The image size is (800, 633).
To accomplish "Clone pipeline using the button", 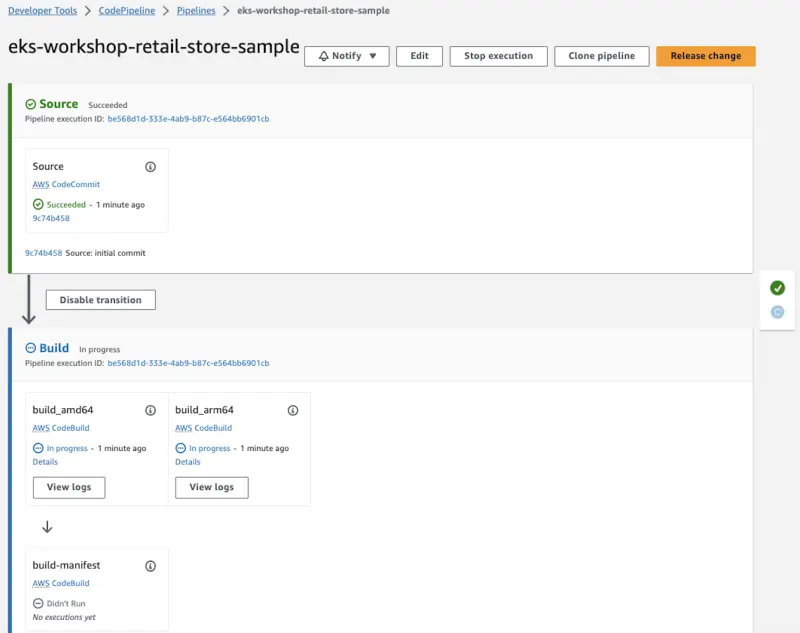I will point(601,56).
